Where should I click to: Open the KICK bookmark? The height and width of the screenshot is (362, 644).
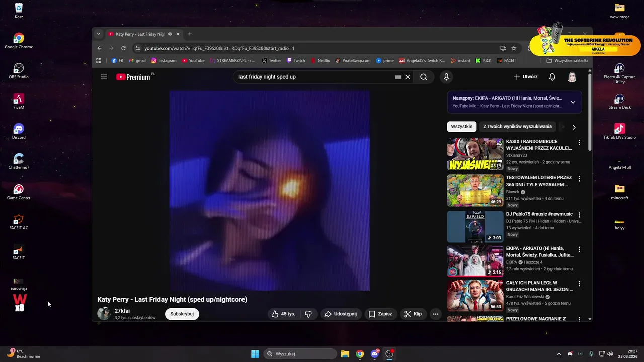pyautogui.click(x=484, y=60)
